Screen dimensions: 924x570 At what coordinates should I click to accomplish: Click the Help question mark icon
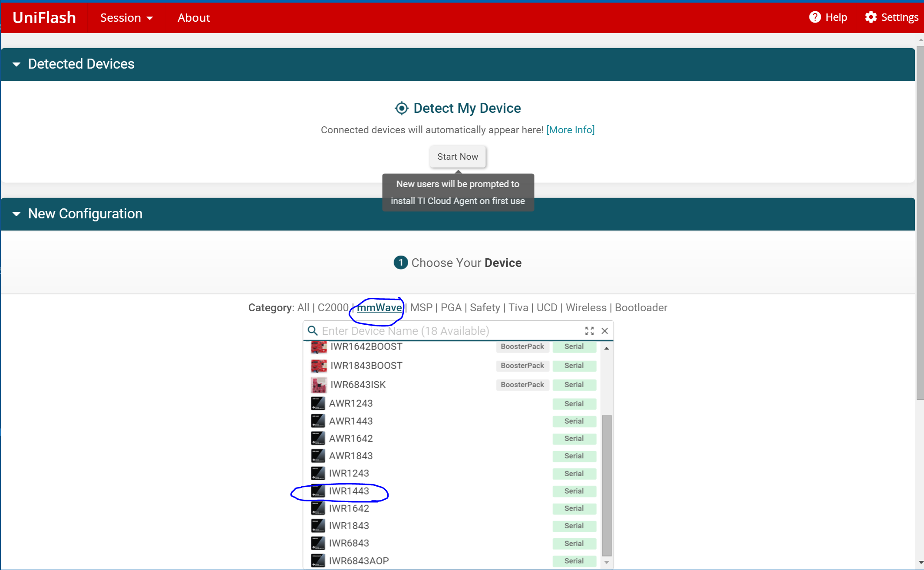[x=815, y=17]
